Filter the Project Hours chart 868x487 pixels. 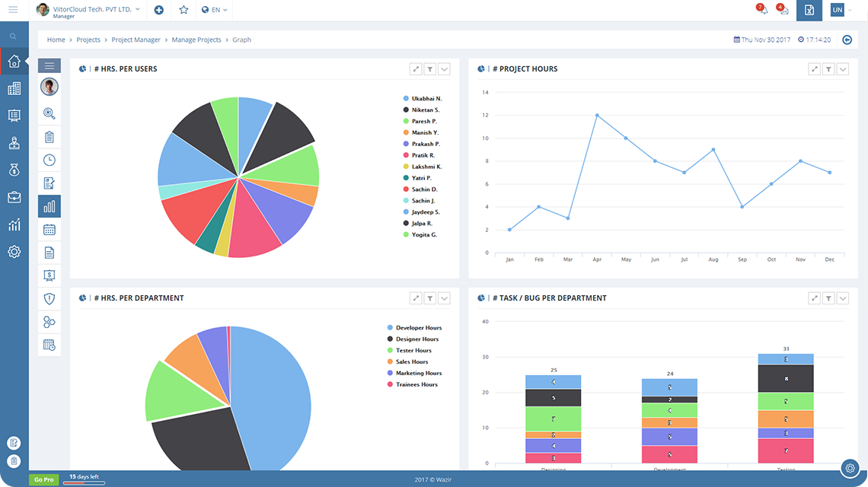(x=828, y=69)
